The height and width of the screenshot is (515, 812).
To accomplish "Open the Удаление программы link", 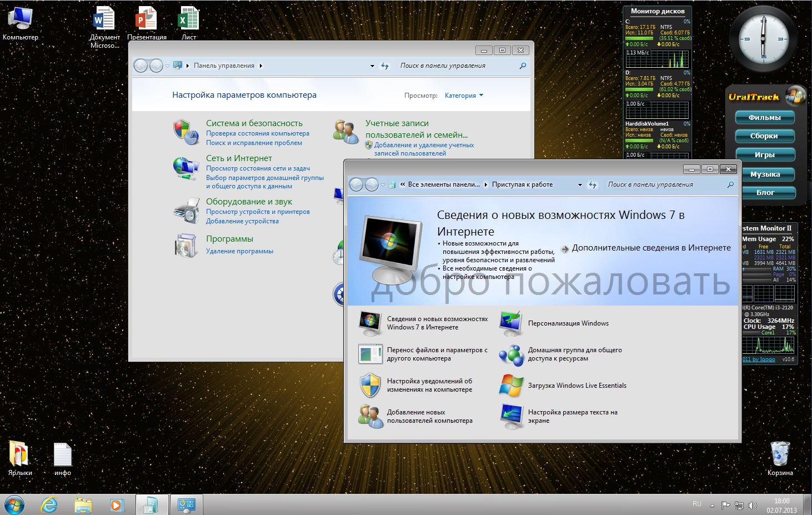I will (239, 251).
